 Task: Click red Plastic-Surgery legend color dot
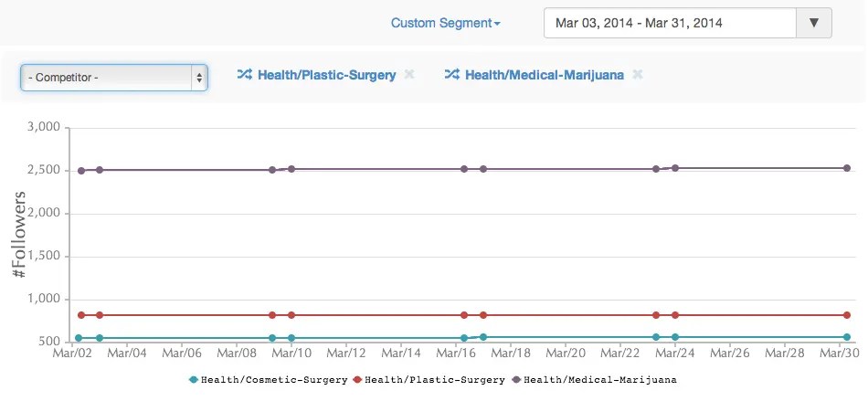click(357, 379)
